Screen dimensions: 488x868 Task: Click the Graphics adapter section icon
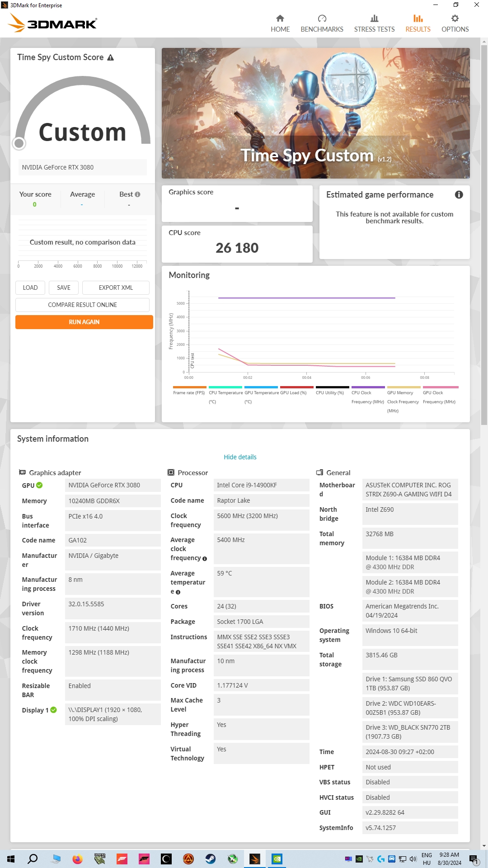pyautogui.click(x=22, y=472)
